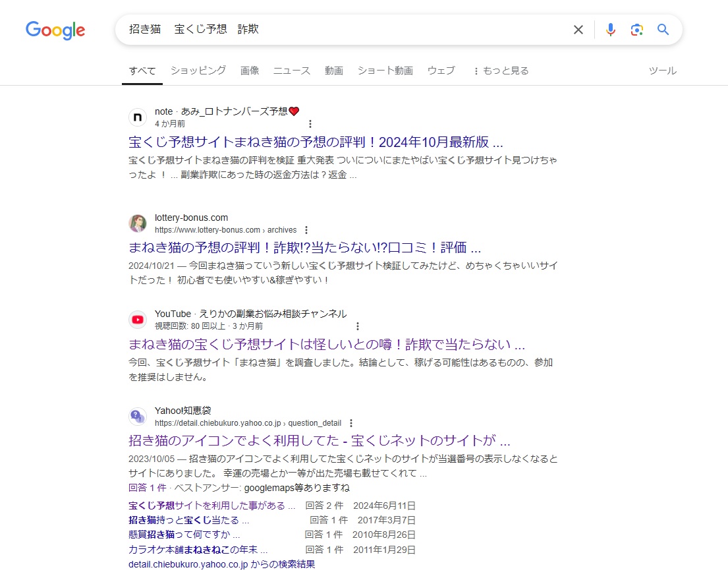Open result まねき猫の予想の評判！詐欺!?当たらない!?口コミ！評価
The height and width of the screenshot is (582, 728).
(304, 248)
